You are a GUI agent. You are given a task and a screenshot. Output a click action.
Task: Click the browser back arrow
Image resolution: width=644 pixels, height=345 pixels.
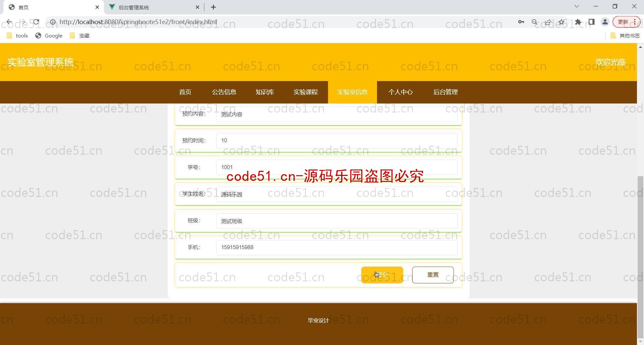click(9, 22)
